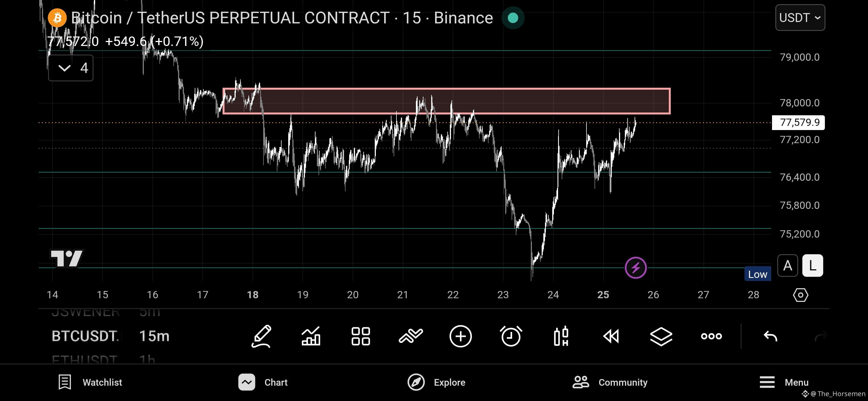Open the Community tab

click(610, 382)
